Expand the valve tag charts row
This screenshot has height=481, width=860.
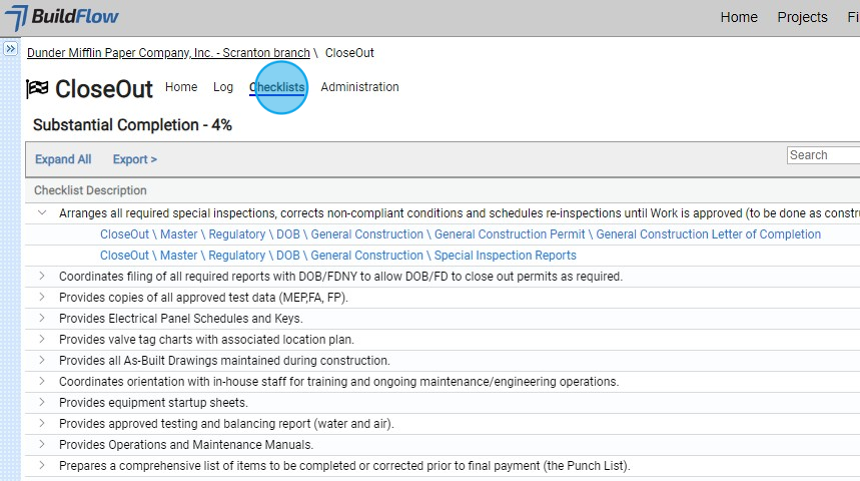click(x=42, y=339)
